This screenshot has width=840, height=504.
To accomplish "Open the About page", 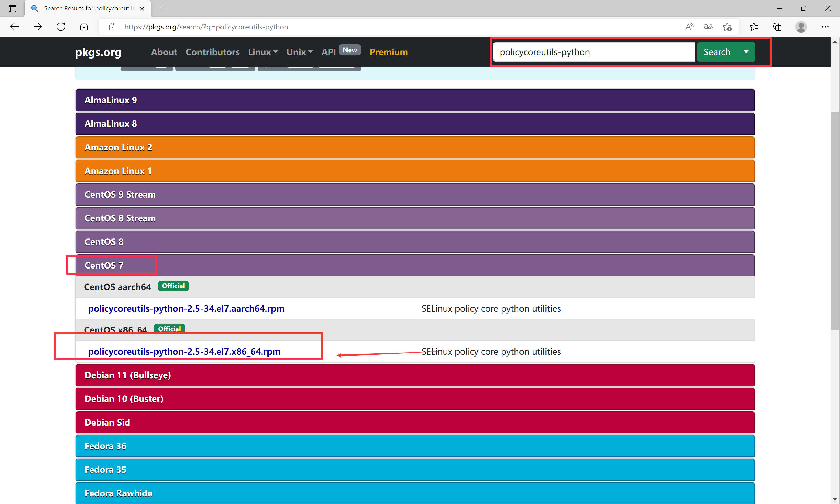I will 164,52.
